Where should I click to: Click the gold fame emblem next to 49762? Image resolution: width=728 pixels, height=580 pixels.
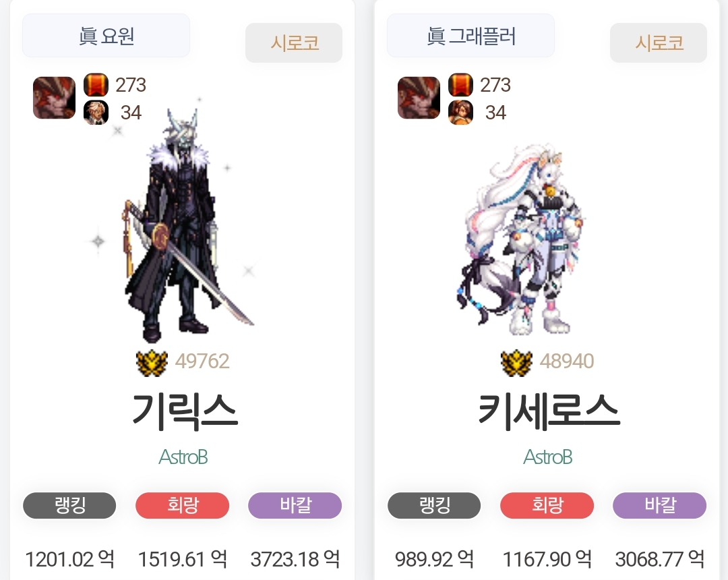tap(152, 362)
